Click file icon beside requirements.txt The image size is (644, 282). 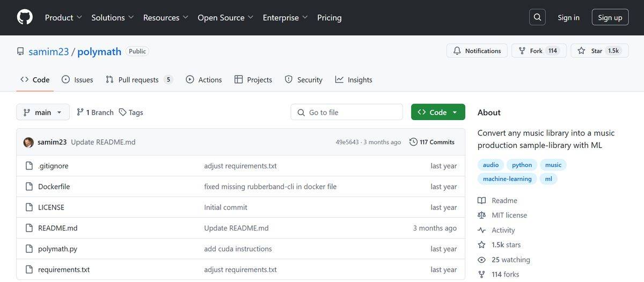(x=29, y=270)
